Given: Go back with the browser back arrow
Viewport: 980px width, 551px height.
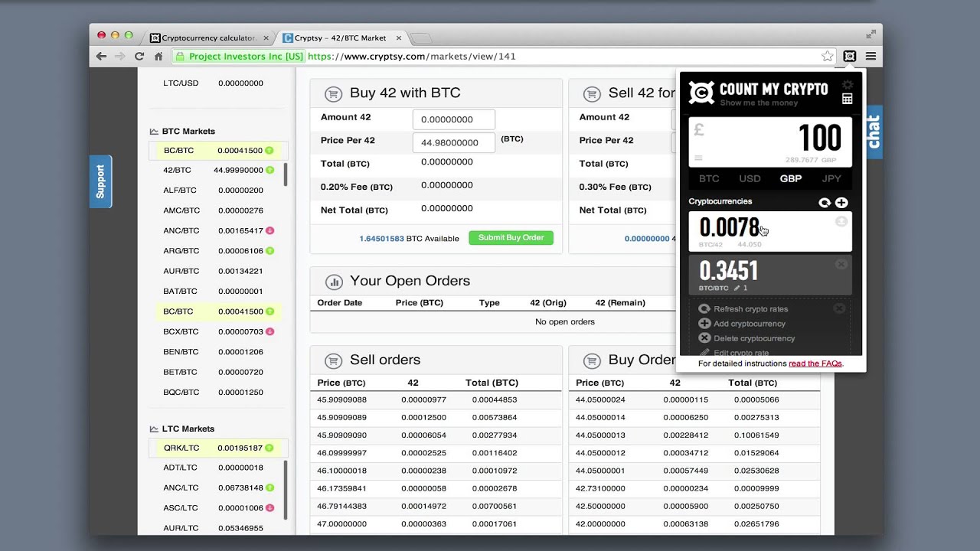Looking at the screenshot, I should 101,56.
